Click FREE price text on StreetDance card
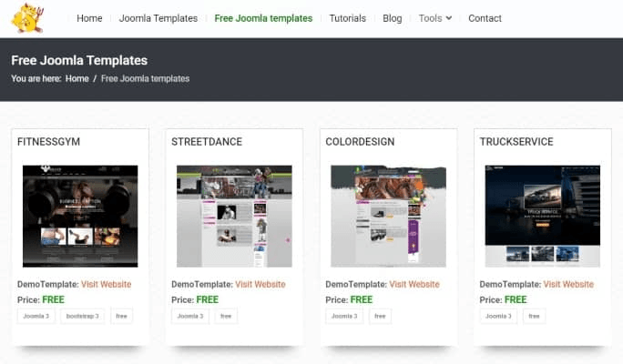 click(208, 299)
